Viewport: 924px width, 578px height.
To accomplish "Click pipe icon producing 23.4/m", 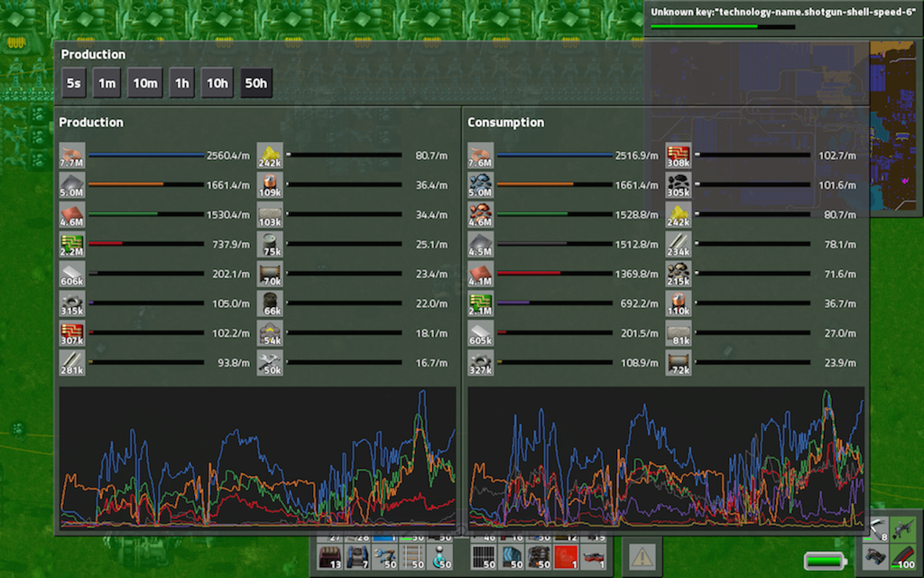I will click(270, 274).
